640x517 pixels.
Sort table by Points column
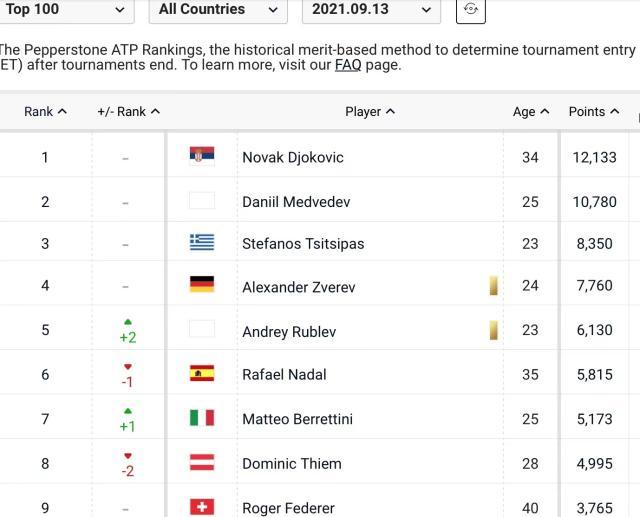coord(593,112)
